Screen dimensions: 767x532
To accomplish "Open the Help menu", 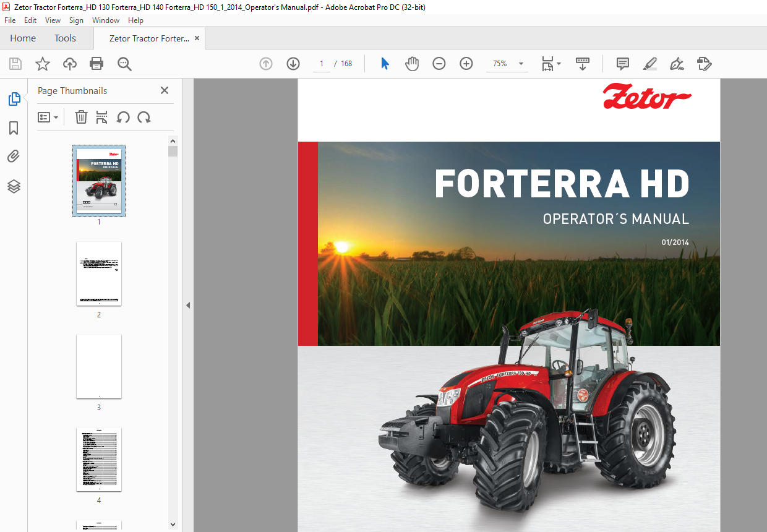I will click(x=135, y=20).
